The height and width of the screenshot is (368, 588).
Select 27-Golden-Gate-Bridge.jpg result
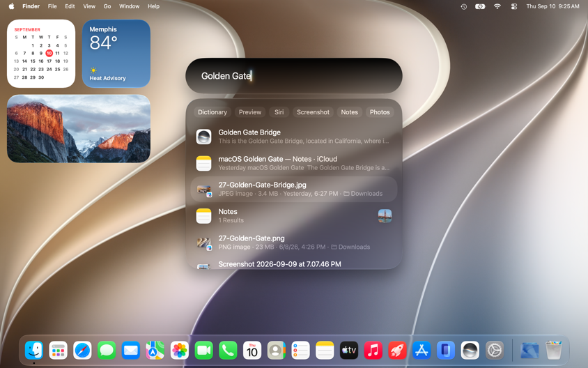293,189
